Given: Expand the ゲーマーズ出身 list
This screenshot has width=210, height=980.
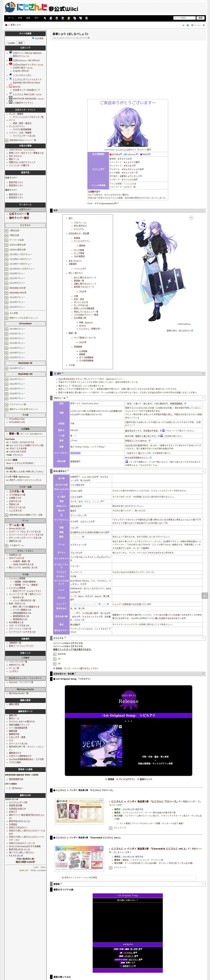Looking at the screenshot, I should click(x=7, y=240).
